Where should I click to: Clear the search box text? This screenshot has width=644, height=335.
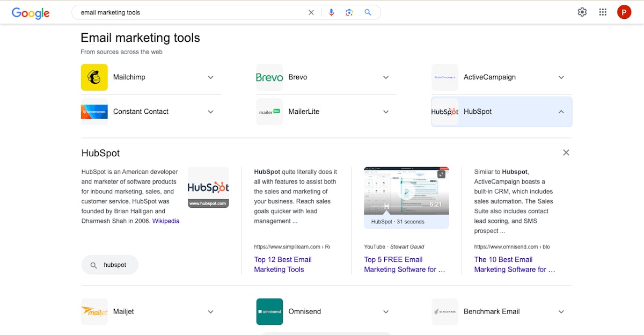click(311, 12)
